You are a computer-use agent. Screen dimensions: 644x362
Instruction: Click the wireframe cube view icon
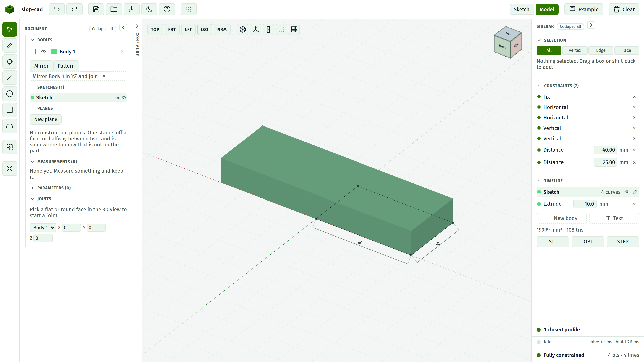pos(243,29)
